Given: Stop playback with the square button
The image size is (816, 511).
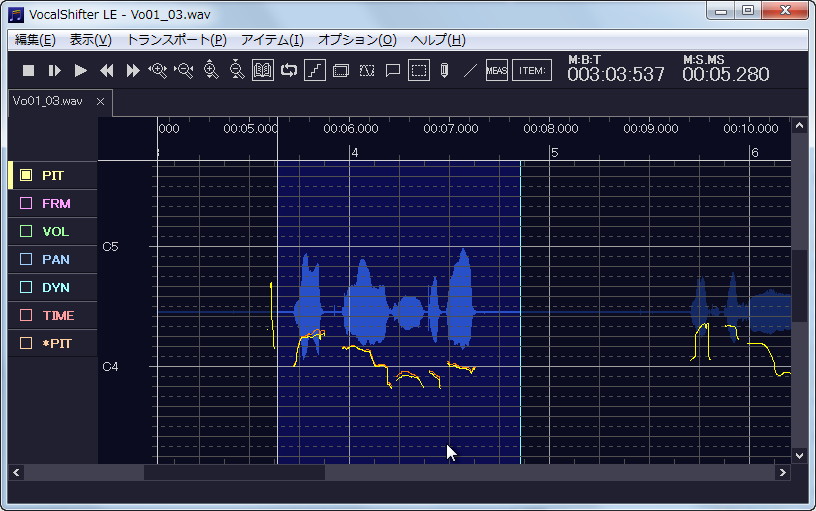Looking at the screenshot, I should point(29,70).
